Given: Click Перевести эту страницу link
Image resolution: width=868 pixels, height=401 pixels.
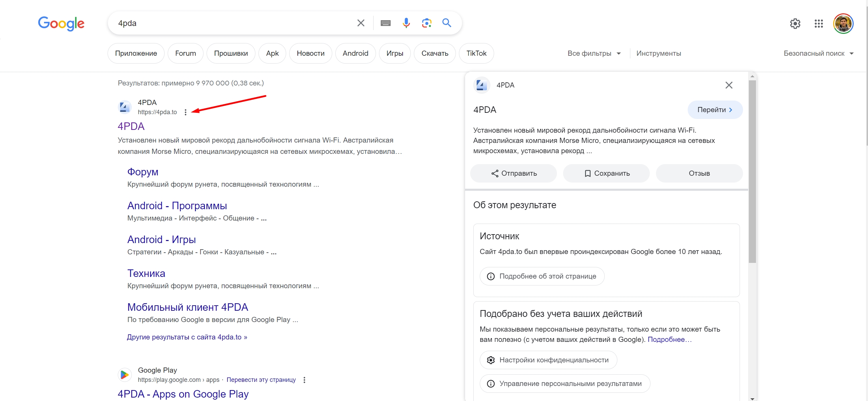Looking at the screenshot, I should pos(261,380).
